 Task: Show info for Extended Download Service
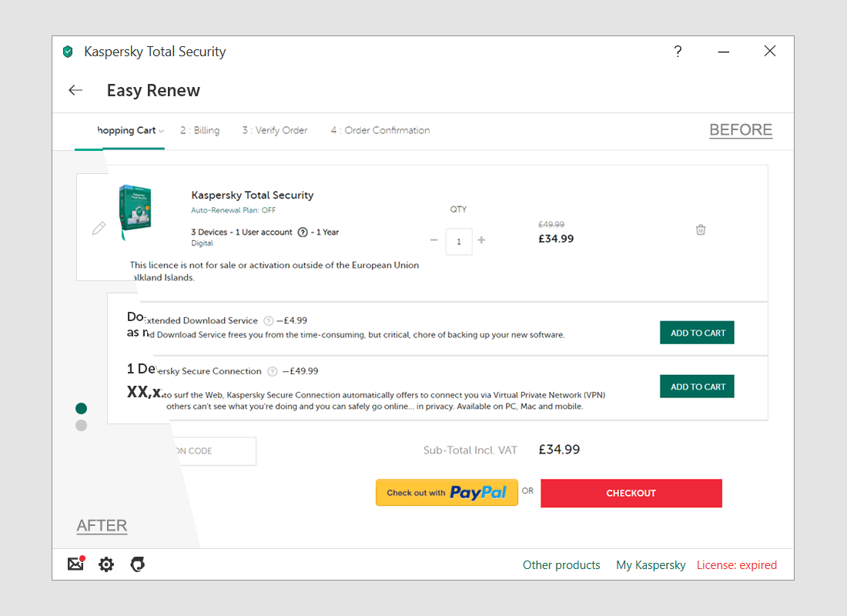click(x=268, y=321)
